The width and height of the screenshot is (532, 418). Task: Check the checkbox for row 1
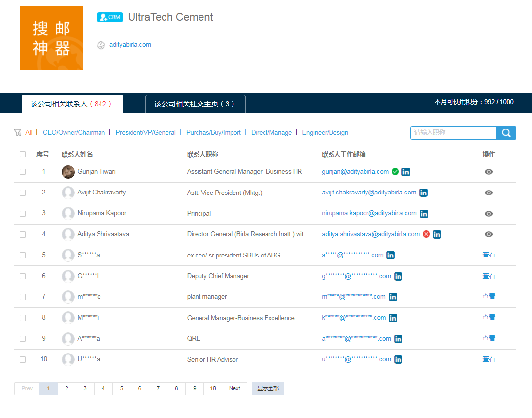[x=23, y=172]
